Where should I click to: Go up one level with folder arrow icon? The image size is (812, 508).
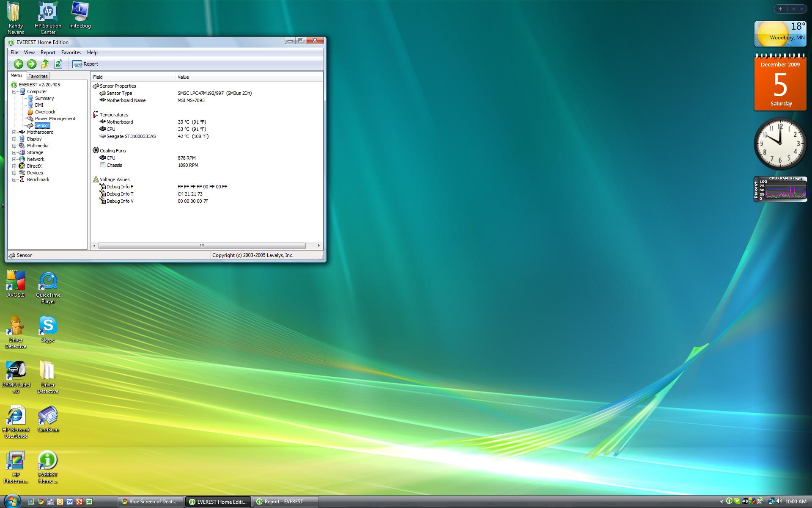click(45, 64)
